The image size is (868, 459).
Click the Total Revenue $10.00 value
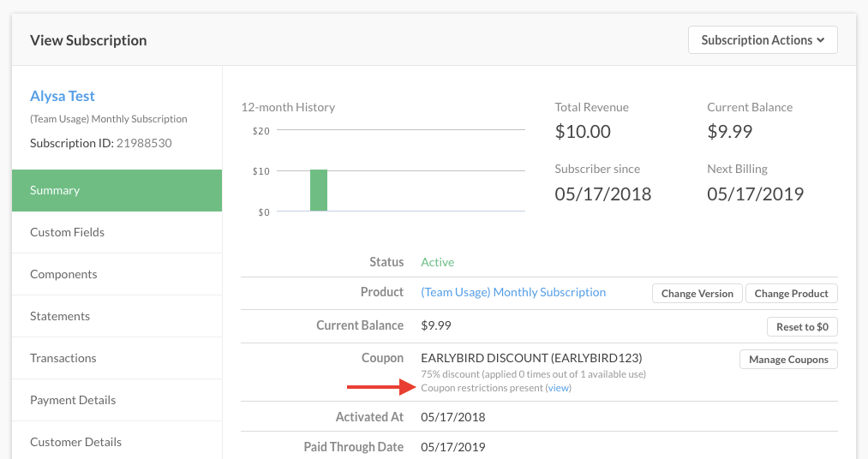pos(583,132)
